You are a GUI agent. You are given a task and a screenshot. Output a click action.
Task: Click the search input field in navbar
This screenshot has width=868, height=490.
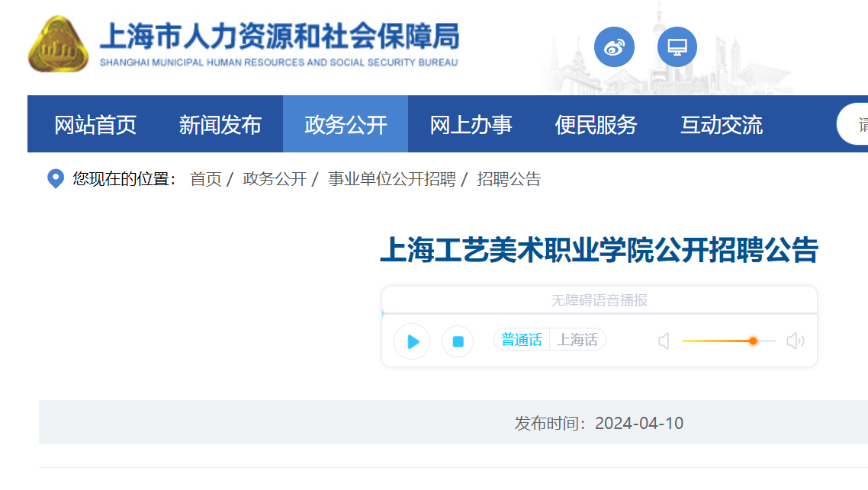pyautogui.click(x=853, y=124)
